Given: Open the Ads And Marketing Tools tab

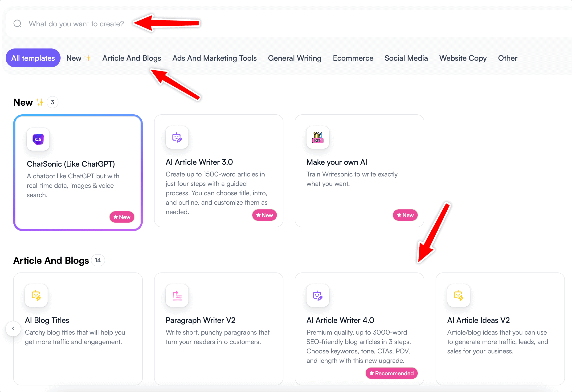Looking at the screenshot, I should point(214,58).
